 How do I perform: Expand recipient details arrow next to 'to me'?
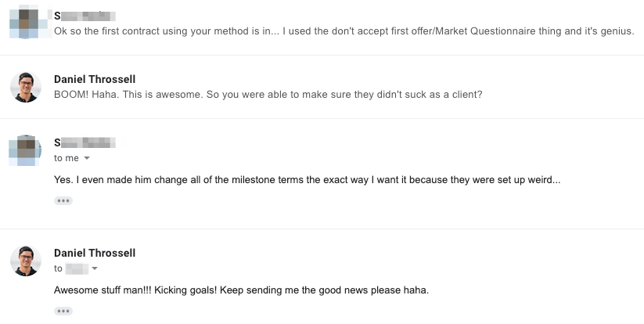tap(87, 158)
